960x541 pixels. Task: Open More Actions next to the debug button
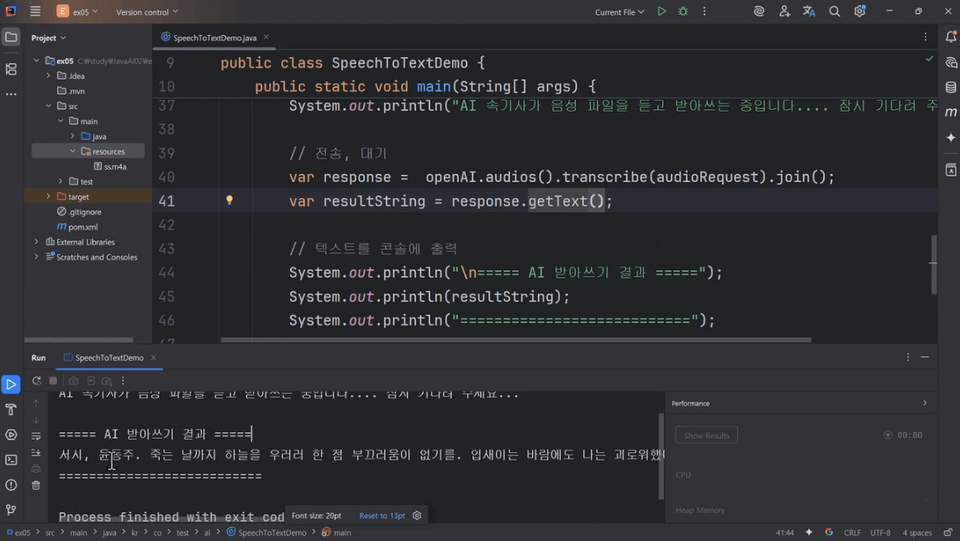pyautogui.click(x=704, y=11)
